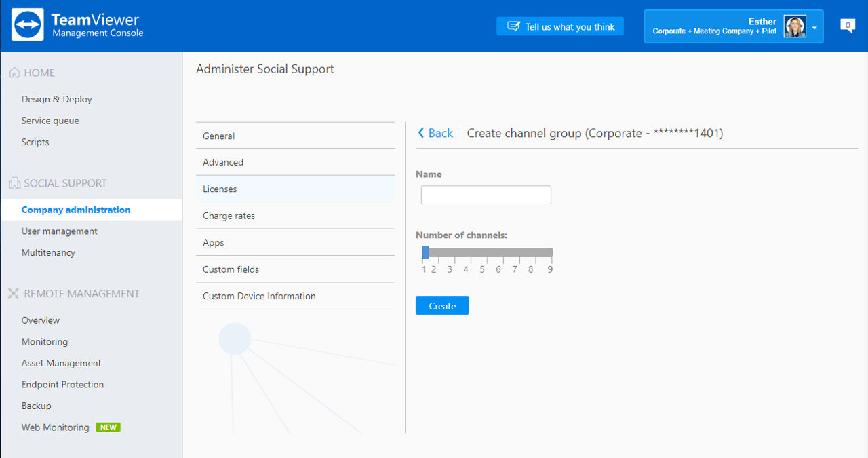This screenshot has height=458, width=868.
Task: Open Backup in sidebar
Action: [x=37, y=406]
